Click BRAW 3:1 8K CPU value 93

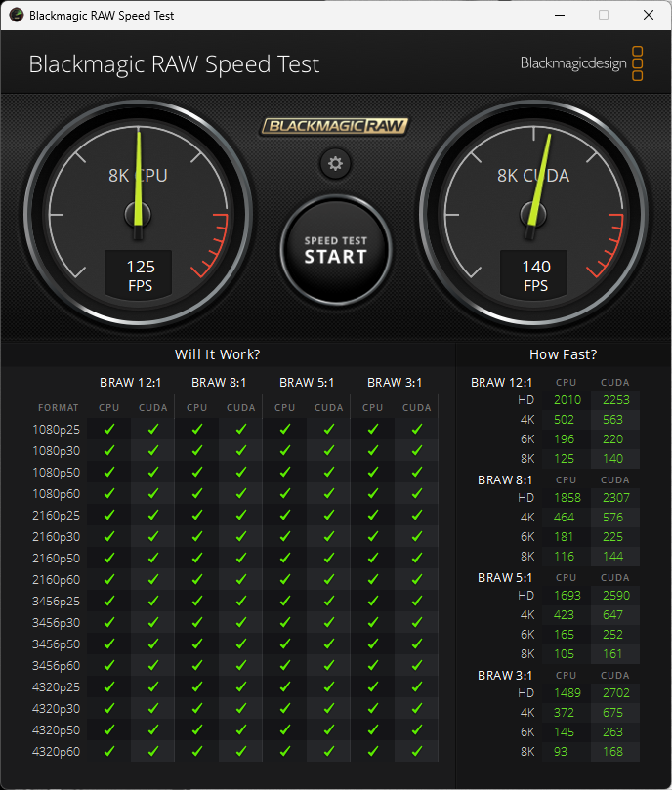click(x=560, y=752)
